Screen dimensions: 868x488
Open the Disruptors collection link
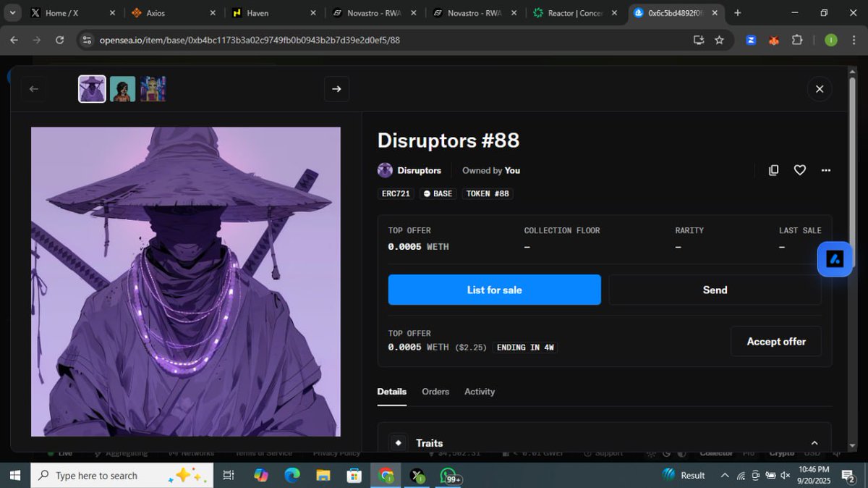[x=419, y=170]
